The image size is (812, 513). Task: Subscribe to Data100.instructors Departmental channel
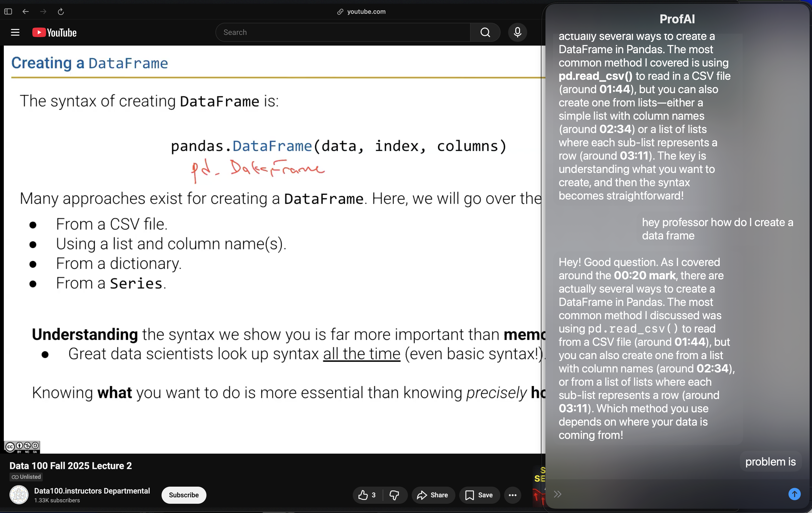pos(183,495)
